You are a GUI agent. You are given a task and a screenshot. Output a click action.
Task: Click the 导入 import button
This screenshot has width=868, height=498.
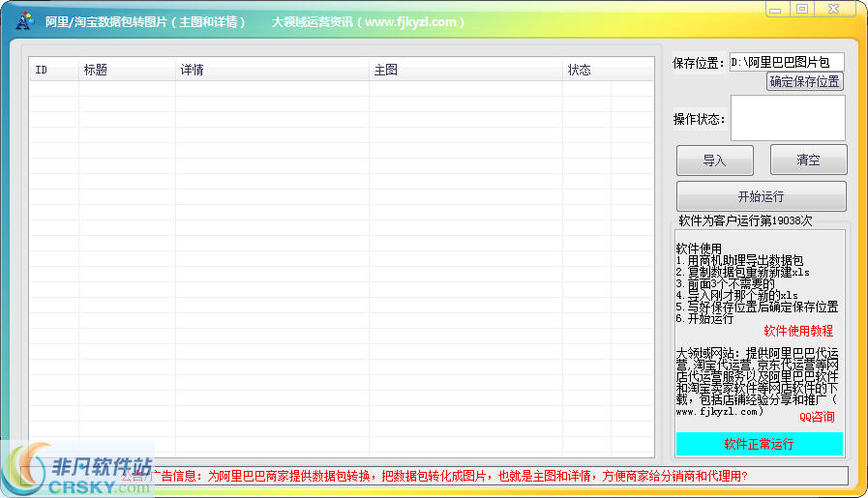pyautogui.click(x=715, y=161)
